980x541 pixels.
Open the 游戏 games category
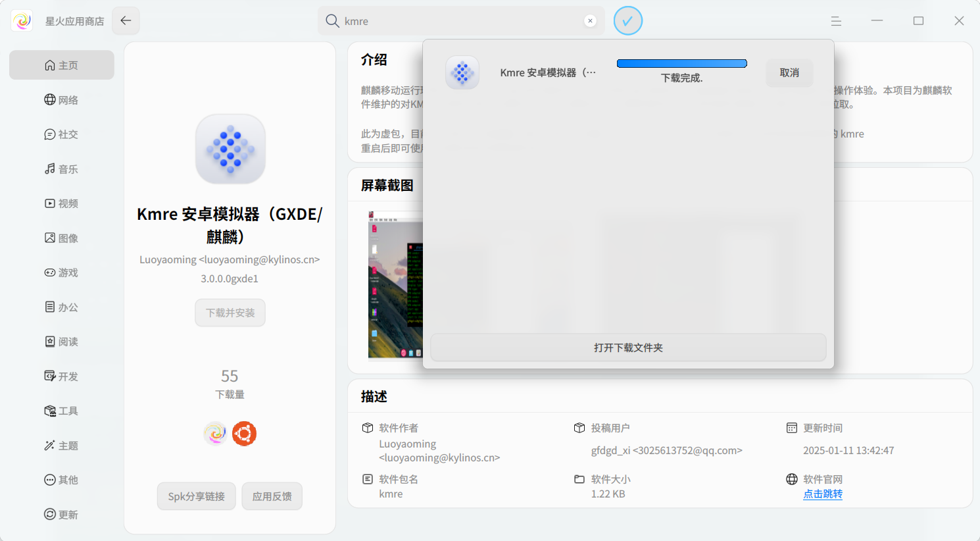click(x=62, y=272)
